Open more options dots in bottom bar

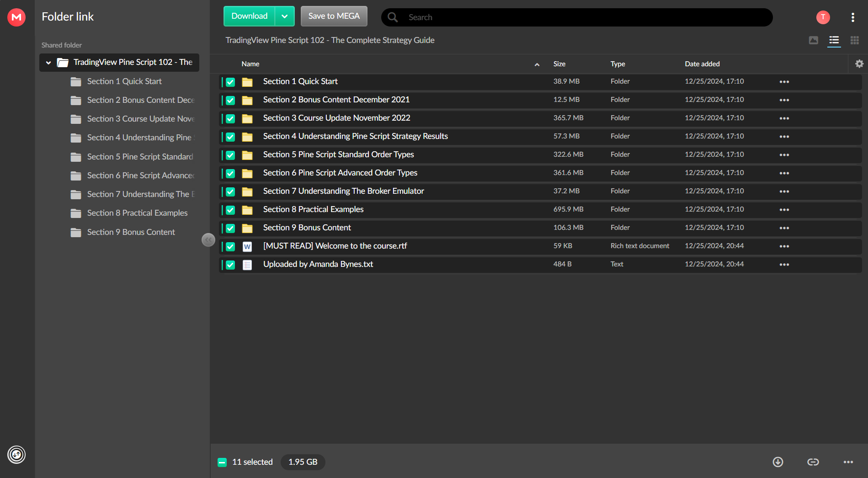point(848,462)
